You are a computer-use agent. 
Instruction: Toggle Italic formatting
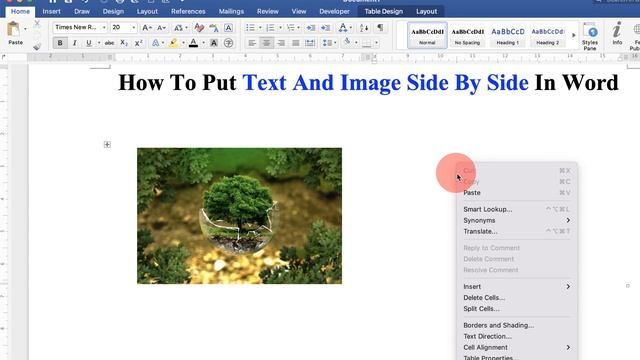(75, 43)
